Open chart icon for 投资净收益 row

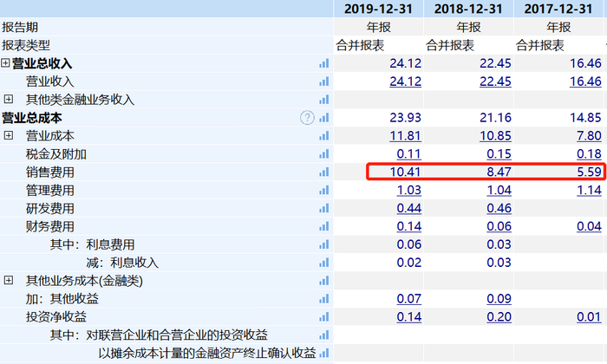tap(324, 317)
